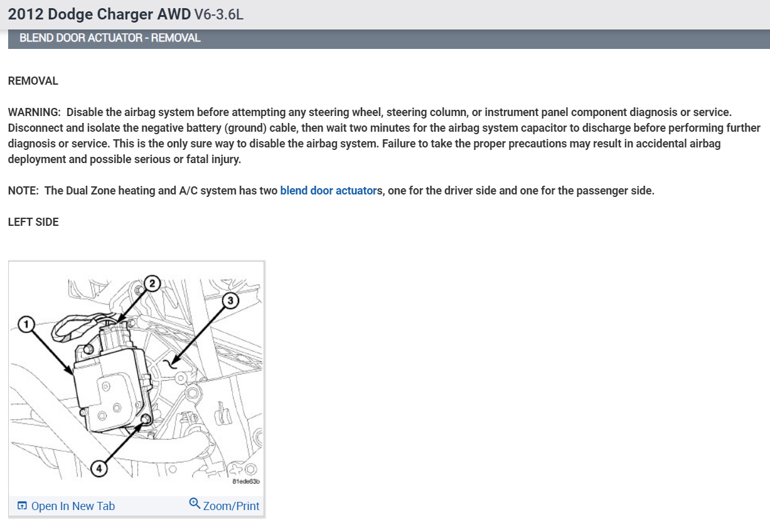Screen dimensions: 770x532
Task: Click the NOTE about Dual Zone heating
Action: pos(331,191)
